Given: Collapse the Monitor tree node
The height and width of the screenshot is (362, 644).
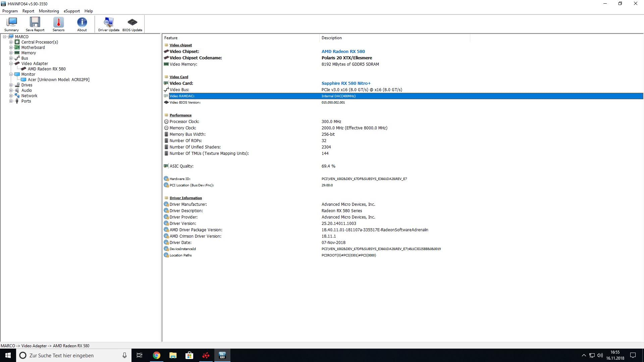Looking at the screenshot, I should tap(11, 74).
